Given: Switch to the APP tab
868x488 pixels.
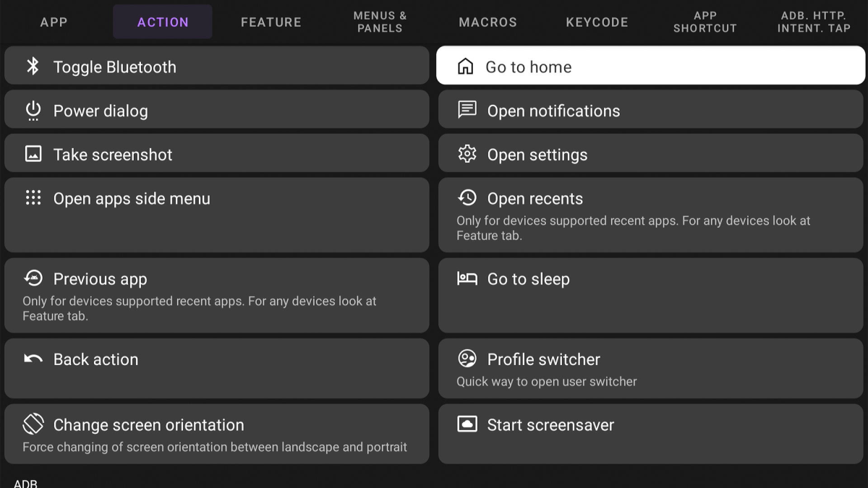Looking at the screenshot, I should [x=54, y=22].
